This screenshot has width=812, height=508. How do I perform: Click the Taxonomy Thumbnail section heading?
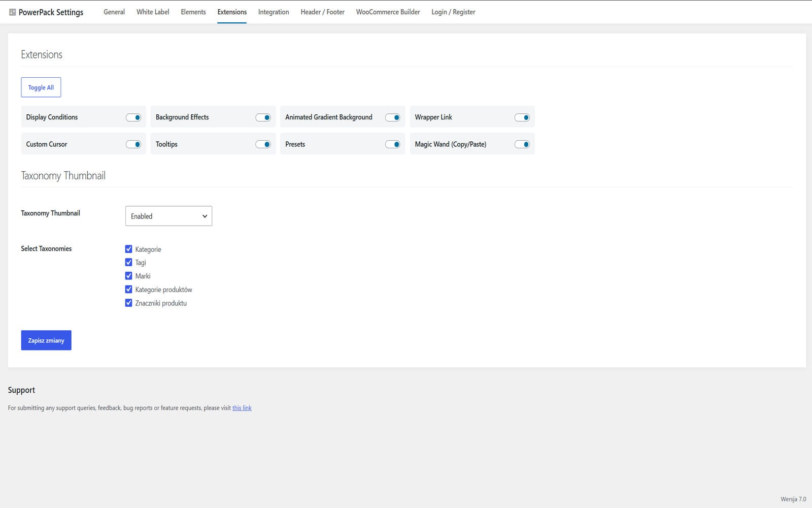coord(63,176)
